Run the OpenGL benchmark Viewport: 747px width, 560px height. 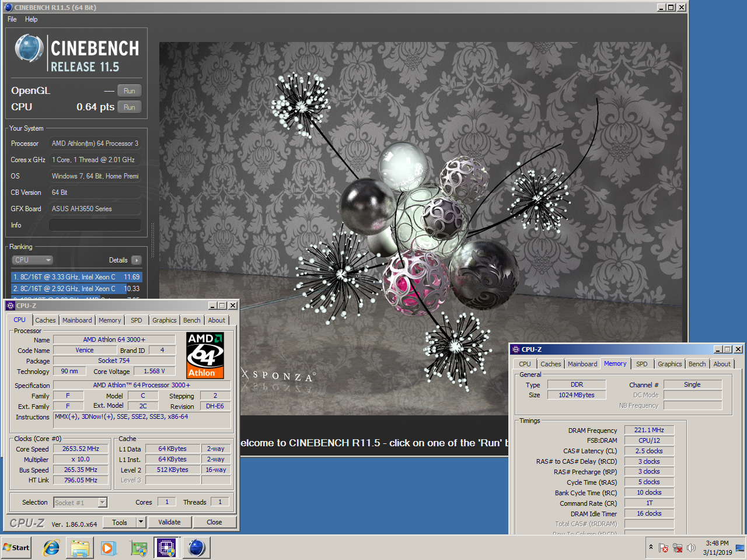[x=130, y=91]
